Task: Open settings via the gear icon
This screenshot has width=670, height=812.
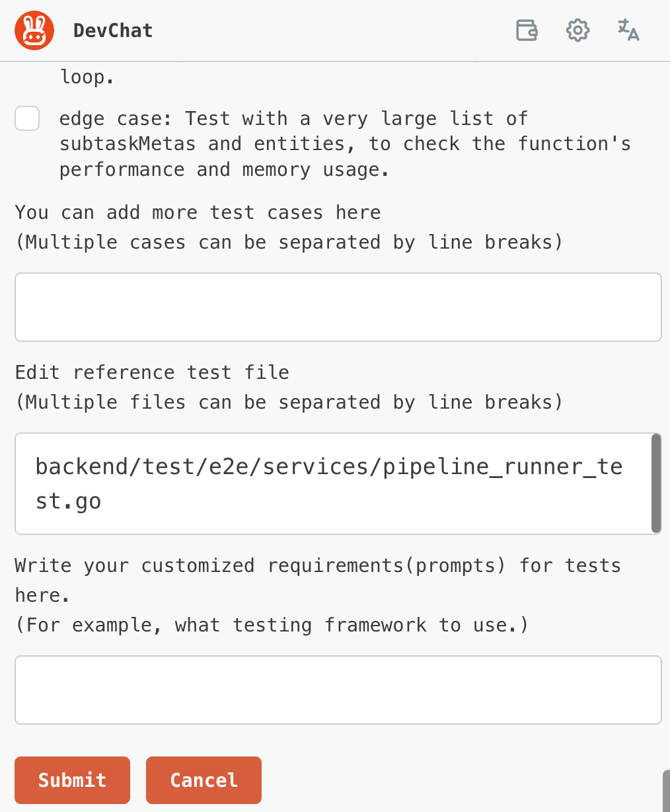Action: pos(577,30)
